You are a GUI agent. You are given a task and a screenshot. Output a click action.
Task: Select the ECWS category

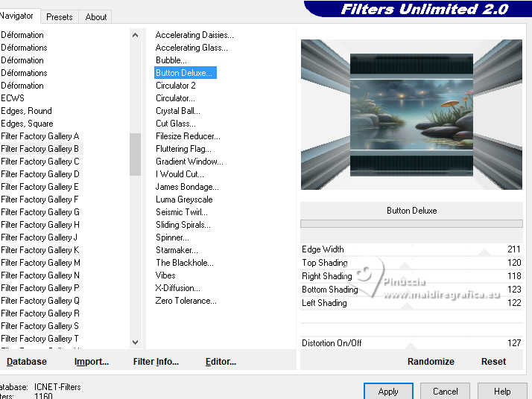(x=13, y=98)
